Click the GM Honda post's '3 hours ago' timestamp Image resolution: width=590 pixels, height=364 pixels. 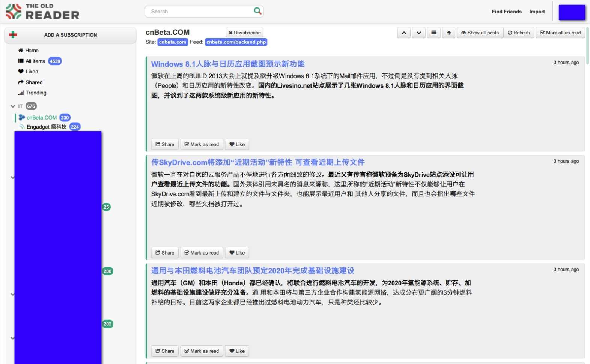566,270
